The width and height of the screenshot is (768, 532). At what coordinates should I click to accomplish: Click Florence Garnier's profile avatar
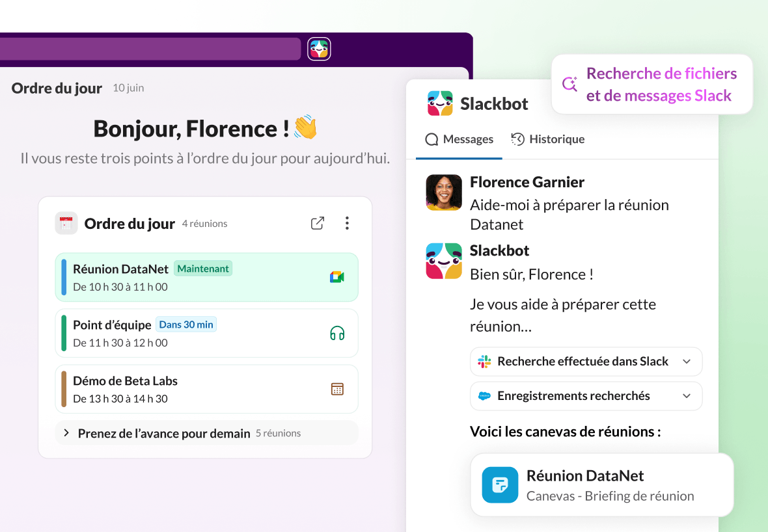444,193
